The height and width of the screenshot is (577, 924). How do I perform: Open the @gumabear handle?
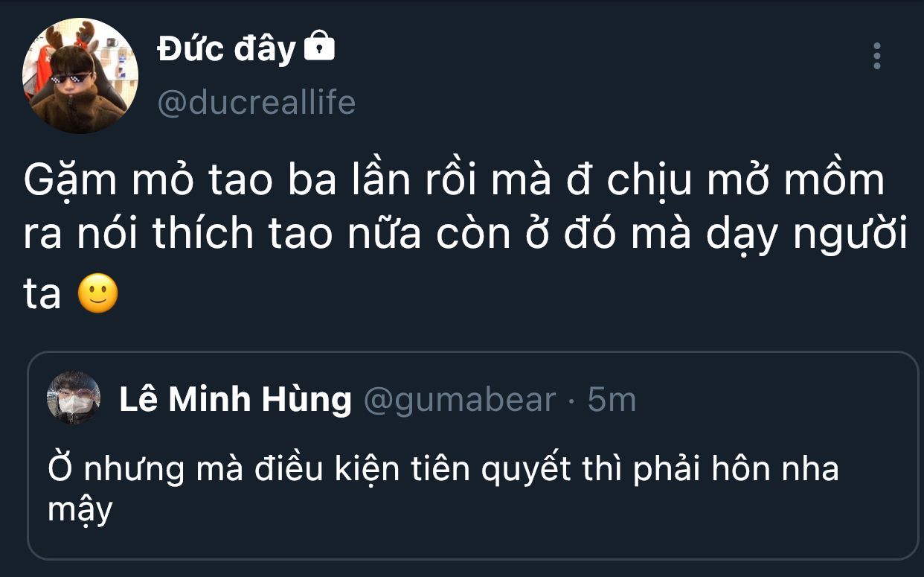pos(459,400)
